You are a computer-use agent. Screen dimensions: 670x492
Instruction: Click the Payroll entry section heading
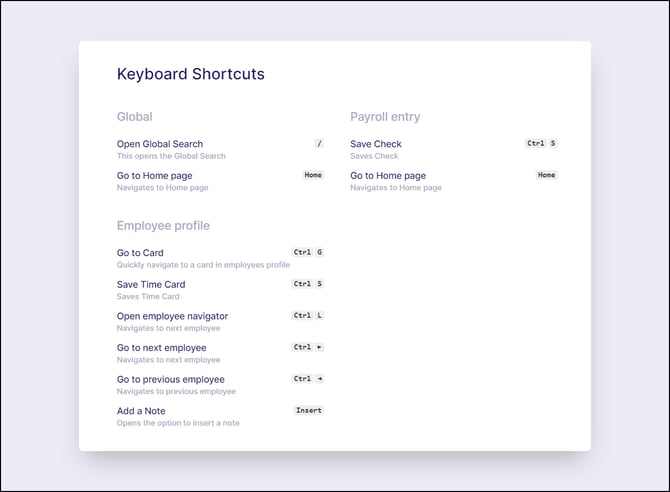[385, 117]
